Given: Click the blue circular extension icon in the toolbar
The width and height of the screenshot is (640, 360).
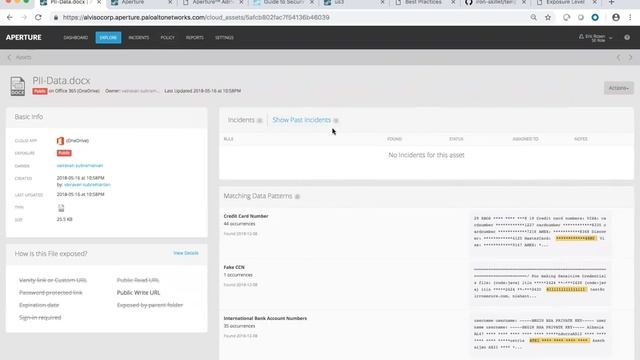Looking at the screenshot, I should click(595, 18).
